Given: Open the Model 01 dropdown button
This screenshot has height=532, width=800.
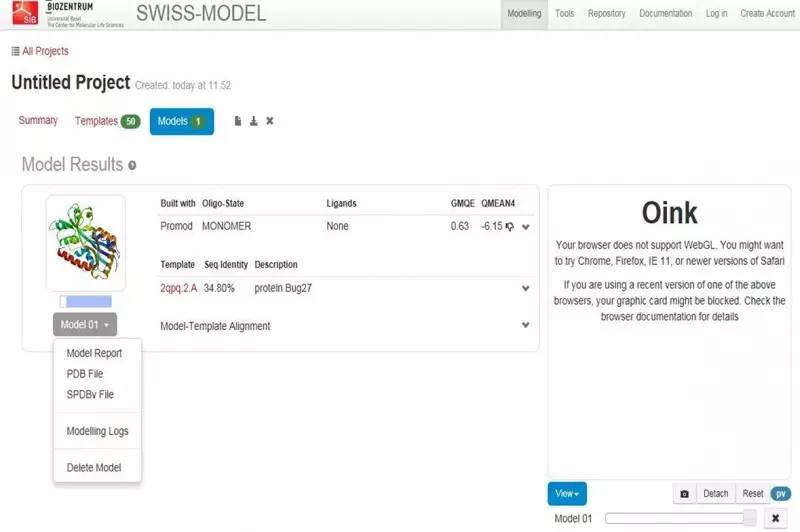Looking at the screenshot, I should click(85, 324).
